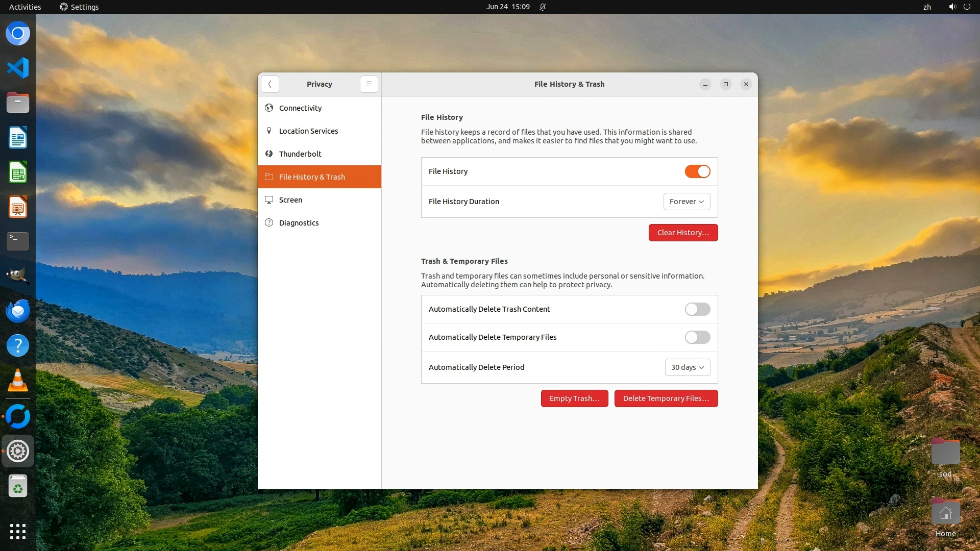This screenshot has height=551, width=980.
Task: Click the Clear History button
Action: [683, 233]
